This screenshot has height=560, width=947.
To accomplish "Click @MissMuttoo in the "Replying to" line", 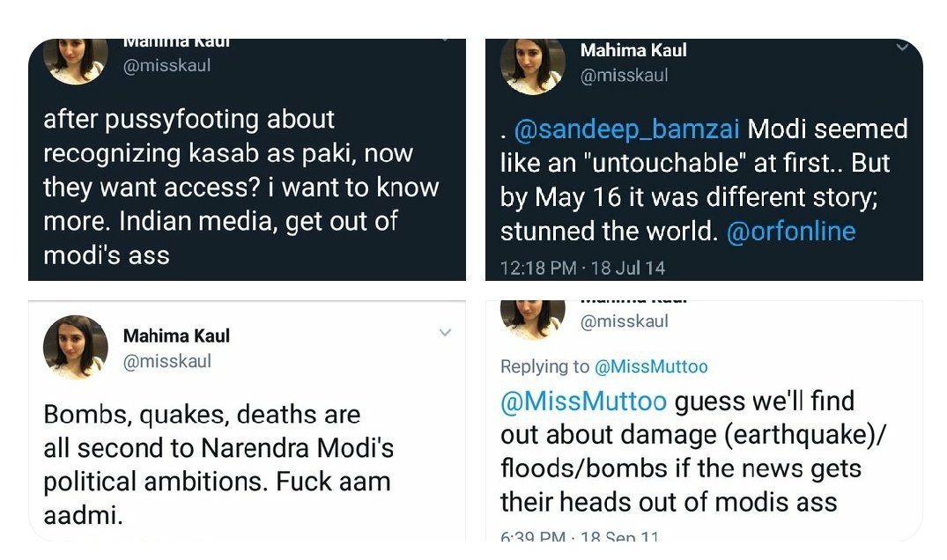I will tap(651, 366).
